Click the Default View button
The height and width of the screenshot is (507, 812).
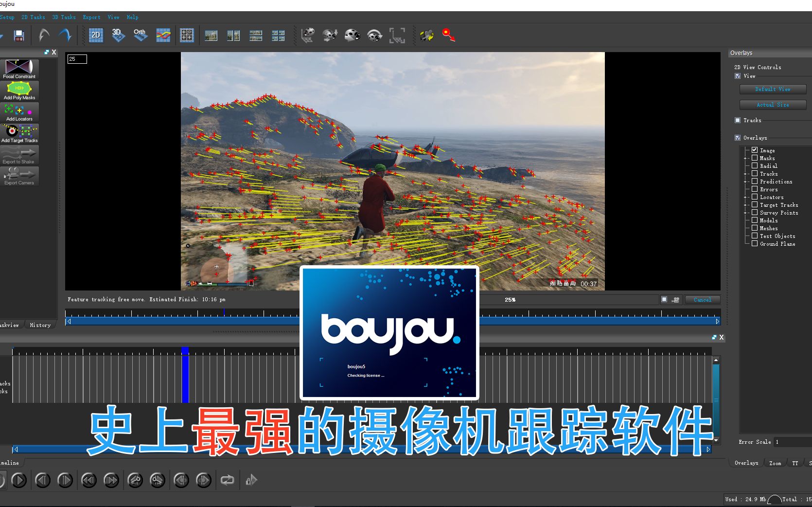tap(773, 89)
